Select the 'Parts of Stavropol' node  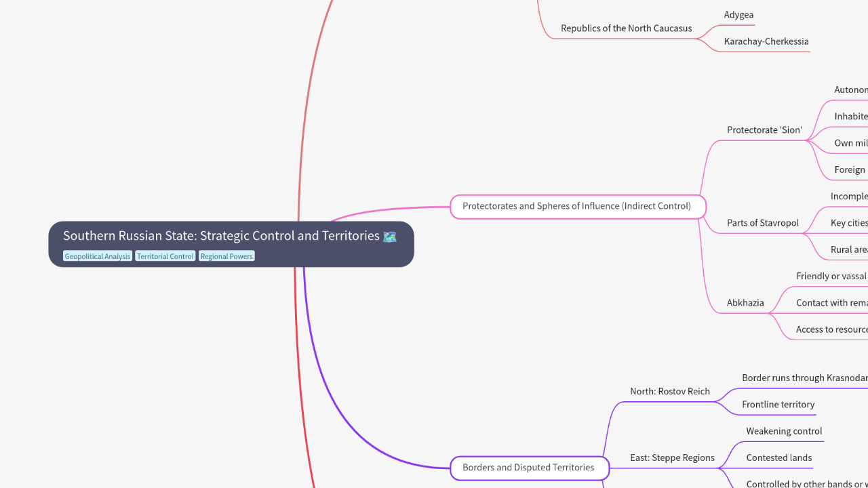click(x=763, y=222)
